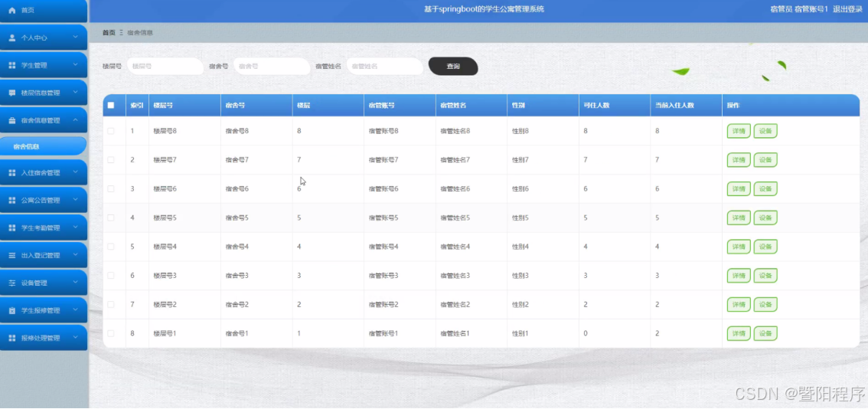
Task: Expand 学生报修管理 with its chevron arrow
Action: pos(76,309)
